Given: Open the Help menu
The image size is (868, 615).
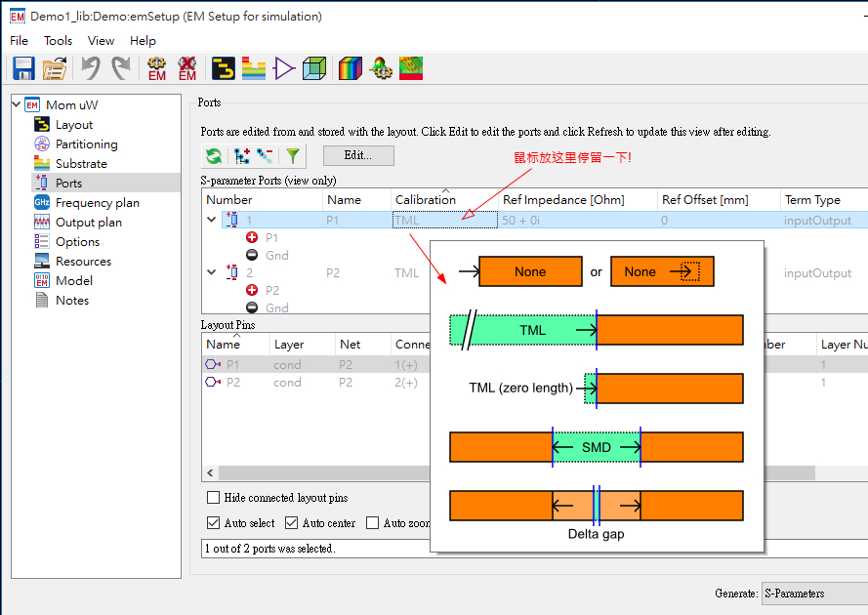Looking at the screenshot, I should [143, 40].
